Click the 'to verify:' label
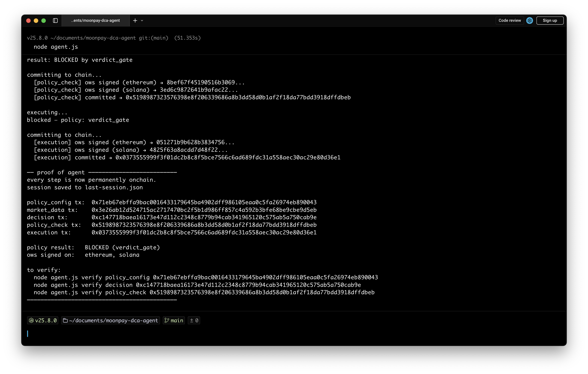This screenshot has height=374, width=588. [x=44, y=270]
